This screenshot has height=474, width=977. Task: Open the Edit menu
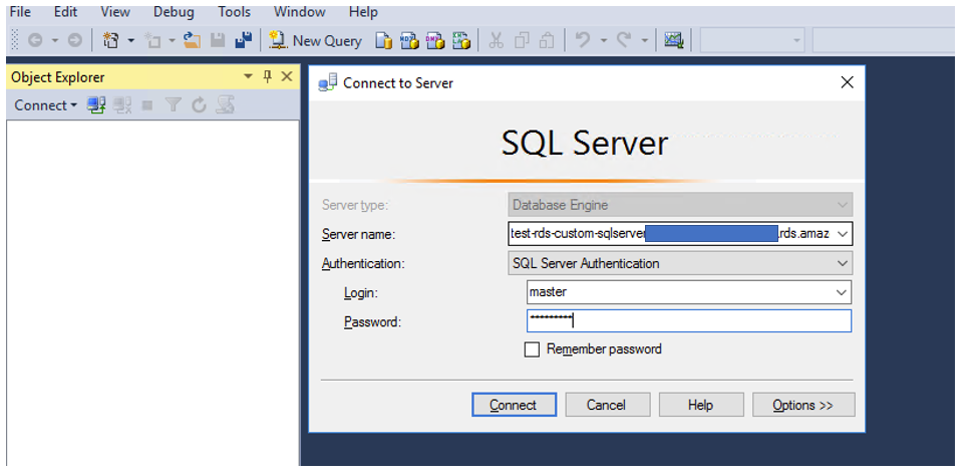tap(66, 12)
